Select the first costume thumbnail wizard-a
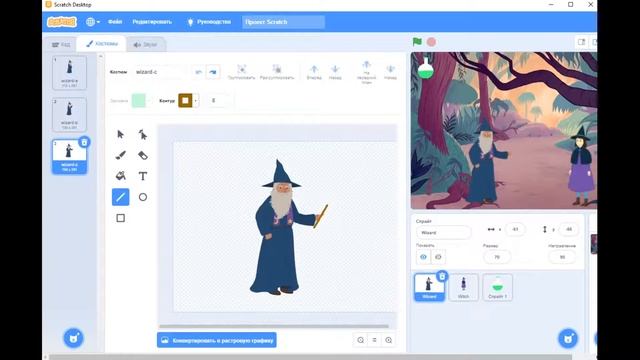Viewport: 640px width, 360px height. coord(69,73)
